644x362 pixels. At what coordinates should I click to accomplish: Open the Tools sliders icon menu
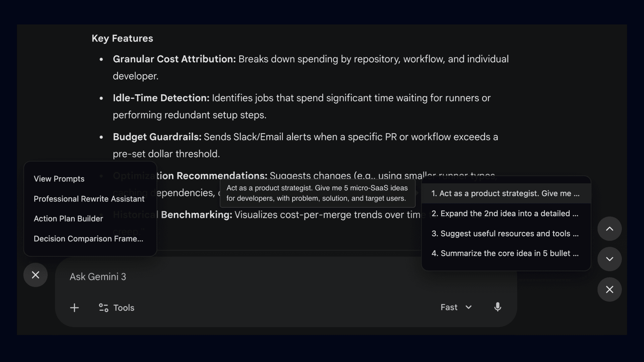[103, 308]
